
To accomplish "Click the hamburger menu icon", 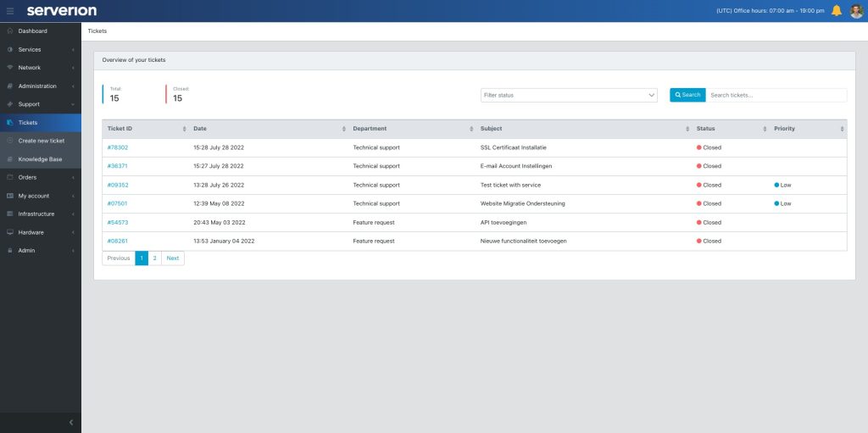I will click(10, 11).
